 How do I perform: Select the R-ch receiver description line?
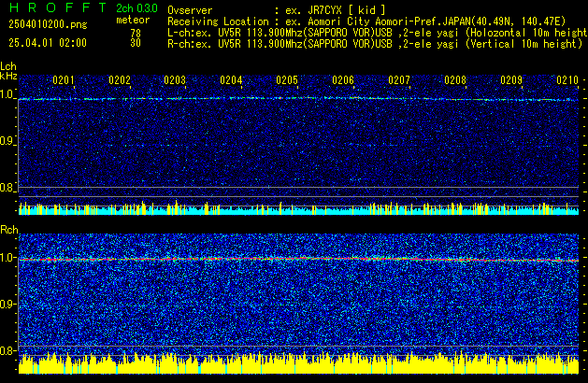375,44
